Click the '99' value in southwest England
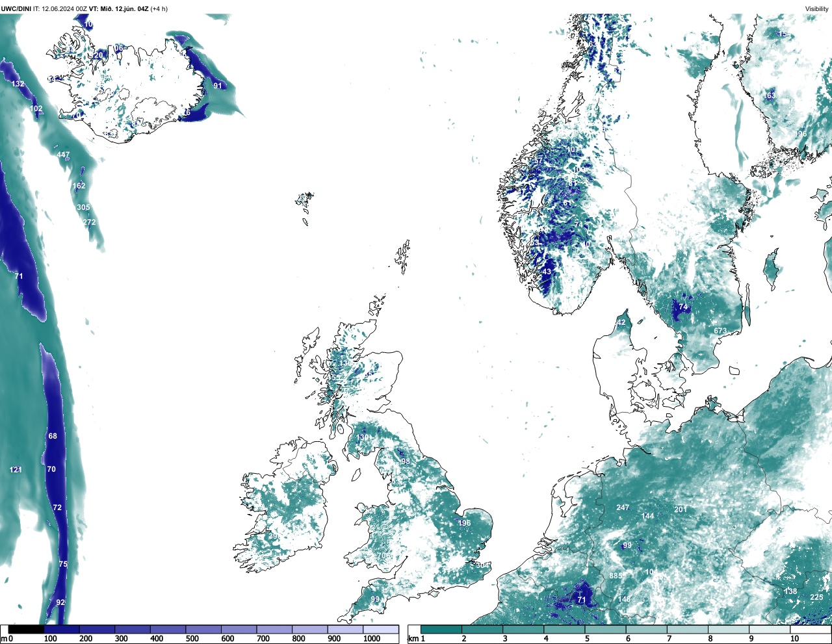The height and width of the screenshot is (644, 832). click(x=375, y=599)
